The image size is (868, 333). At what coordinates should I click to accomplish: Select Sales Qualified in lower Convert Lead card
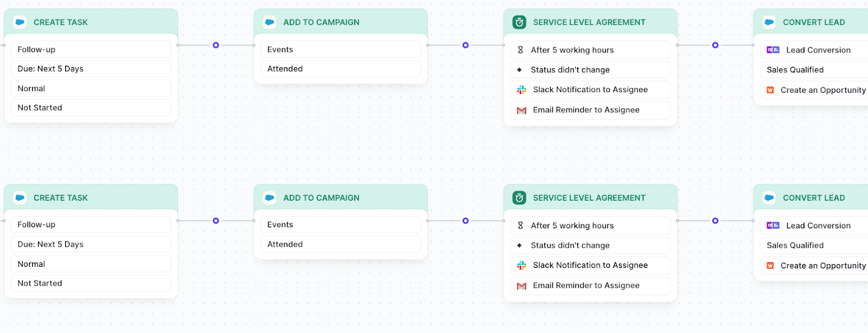814,246
